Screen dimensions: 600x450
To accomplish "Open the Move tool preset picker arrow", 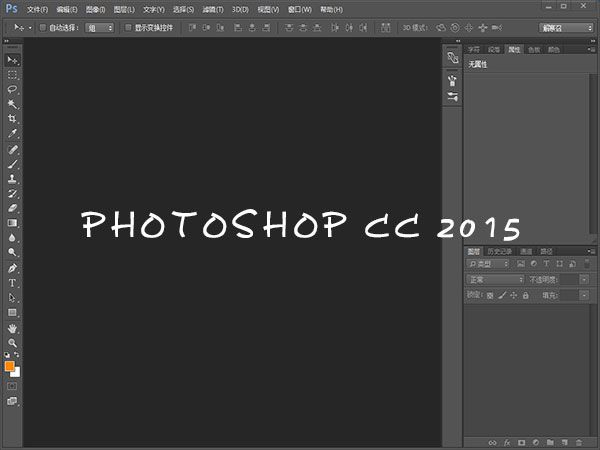I will [30, 28].
